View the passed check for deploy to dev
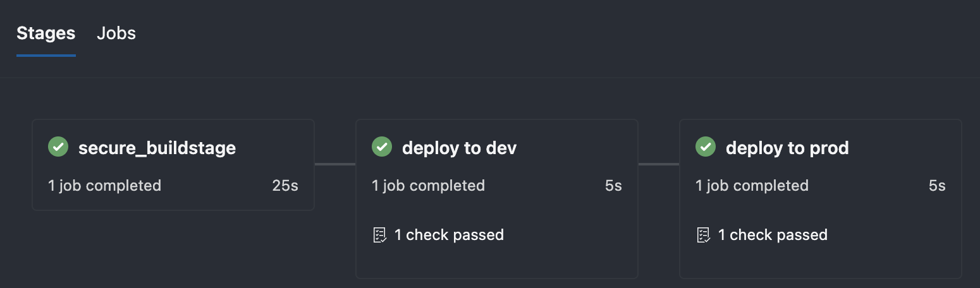Image resolution: width=980 pixels, height=288 pixels. (x=449, y=235)
